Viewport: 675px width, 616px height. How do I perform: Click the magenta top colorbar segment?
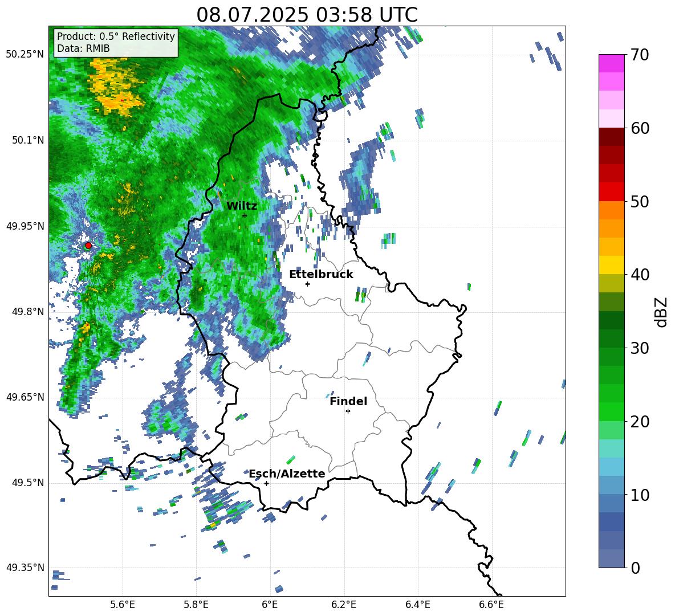click(x=611, y=64)
